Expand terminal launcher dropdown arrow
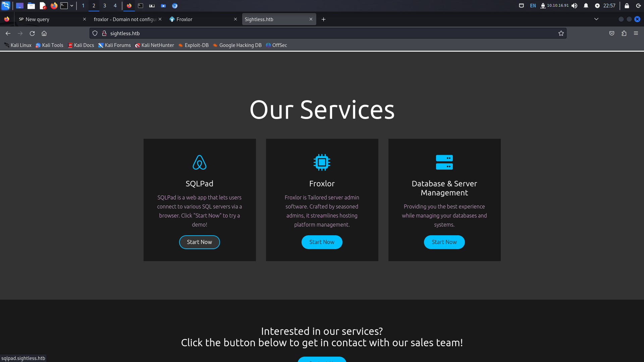 coord(72,6)
